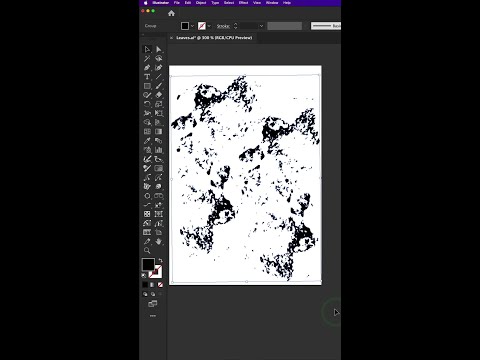Select the Direct Selection tool
480x360 pixels.
159,49
